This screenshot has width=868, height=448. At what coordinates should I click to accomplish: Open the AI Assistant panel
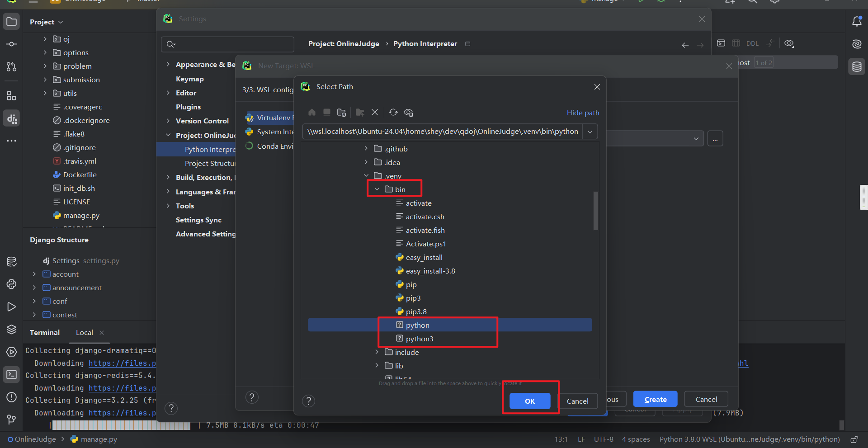point(857,44)
